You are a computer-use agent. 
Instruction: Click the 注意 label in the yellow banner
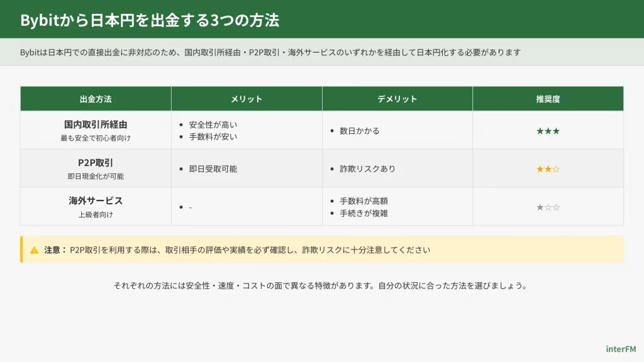(55, 250)
